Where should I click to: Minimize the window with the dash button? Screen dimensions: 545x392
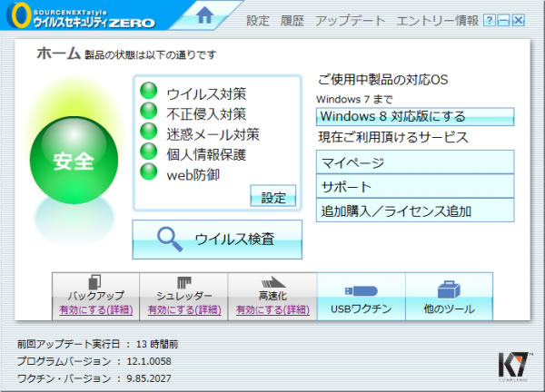(x=503, y=21)
